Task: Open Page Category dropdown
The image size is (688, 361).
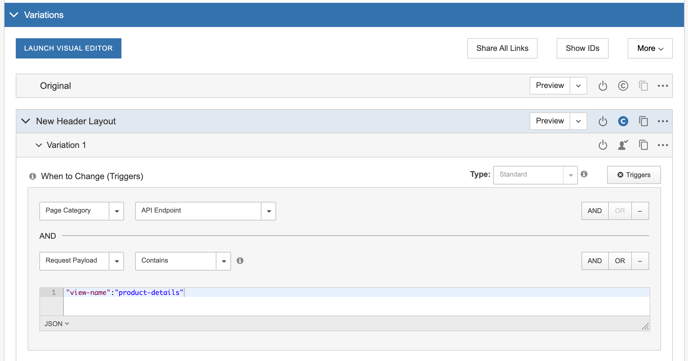Action: [x=82, y=211]
